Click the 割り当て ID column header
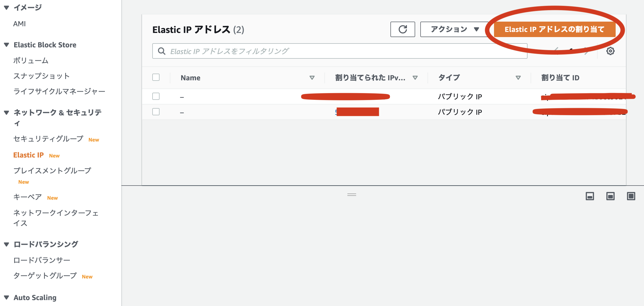 click(x=560, y=78)
